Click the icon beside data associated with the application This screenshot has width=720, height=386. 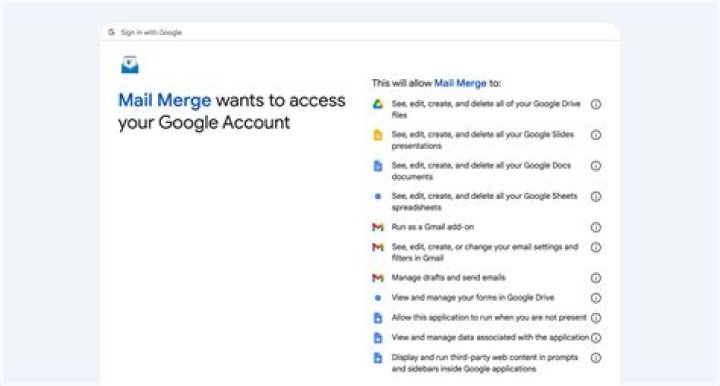377,338
